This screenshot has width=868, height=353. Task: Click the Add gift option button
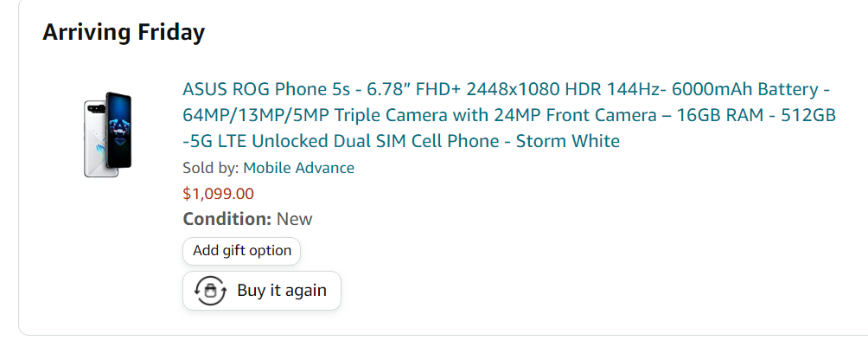point(242,251)
